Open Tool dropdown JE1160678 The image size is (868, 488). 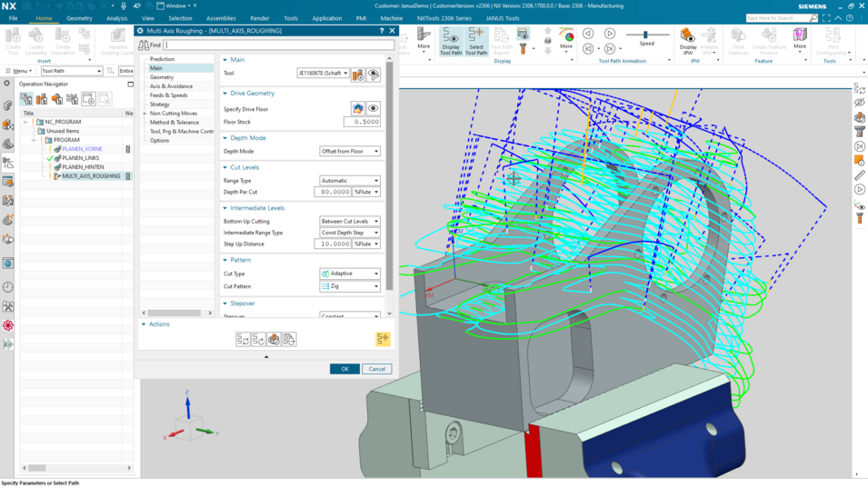pos(324,73)
